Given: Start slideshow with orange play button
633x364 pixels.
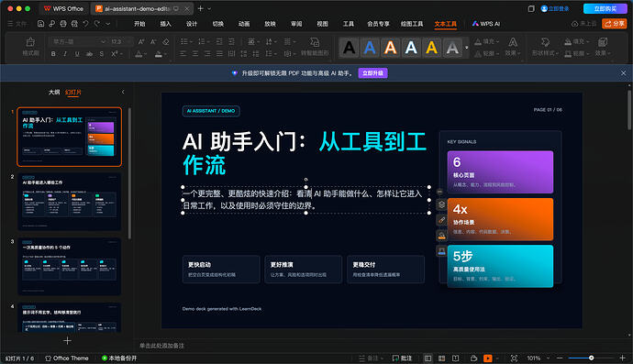Looking at the screenshot, I should point(488,358).
